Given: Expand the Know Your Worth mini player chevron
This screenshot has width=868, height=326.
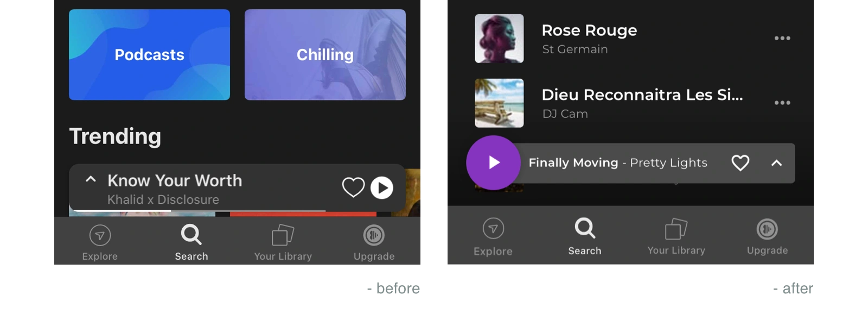Looking at the screenshot, I should 91,179.
